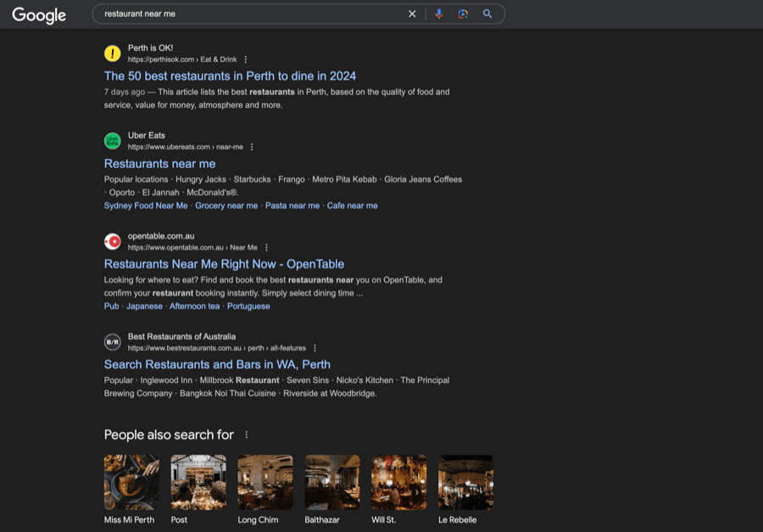Select the Will St. thumbnail
This screenshot has width=763, height=532.
click(399, 482)
